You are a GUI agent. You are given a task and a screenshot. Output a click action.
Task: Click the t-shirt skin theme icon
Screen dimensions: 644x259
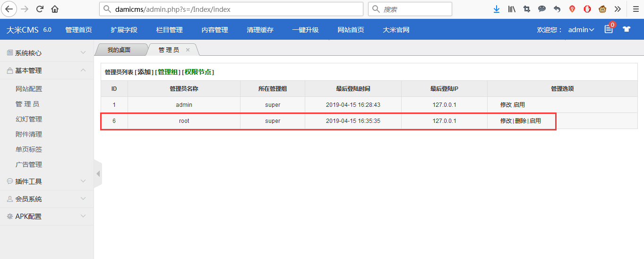(627, 29)
